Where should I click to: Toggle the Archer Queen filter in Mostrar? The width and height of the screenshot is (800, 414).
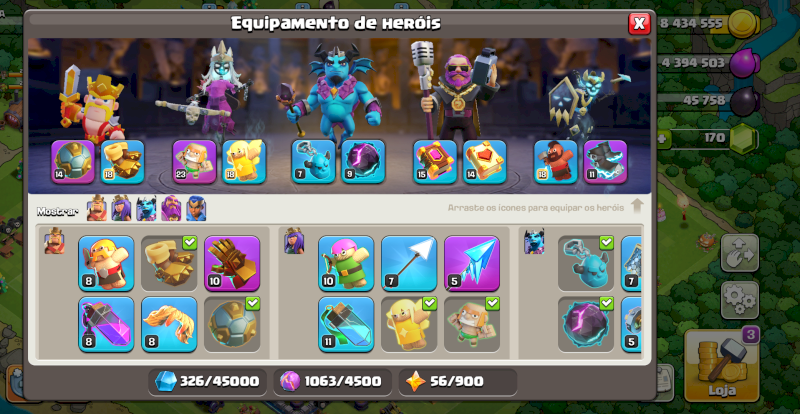[121, 208]
